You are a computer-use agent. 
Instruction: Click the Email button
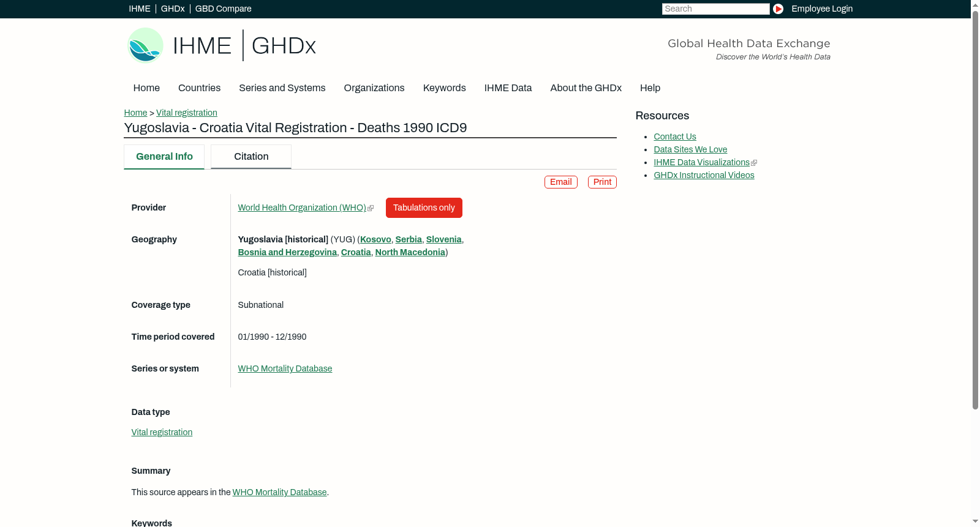(561, 182)
